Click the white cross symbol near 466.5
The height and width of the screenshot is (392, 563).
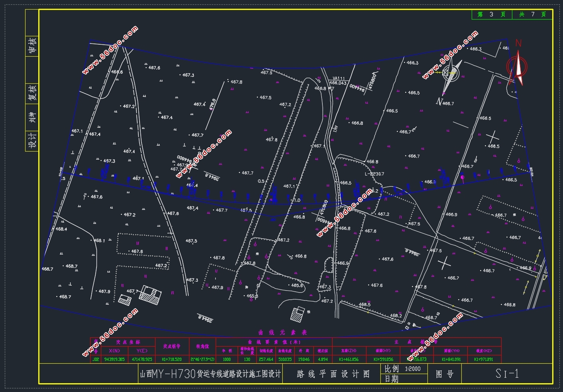tap(491, 136)
